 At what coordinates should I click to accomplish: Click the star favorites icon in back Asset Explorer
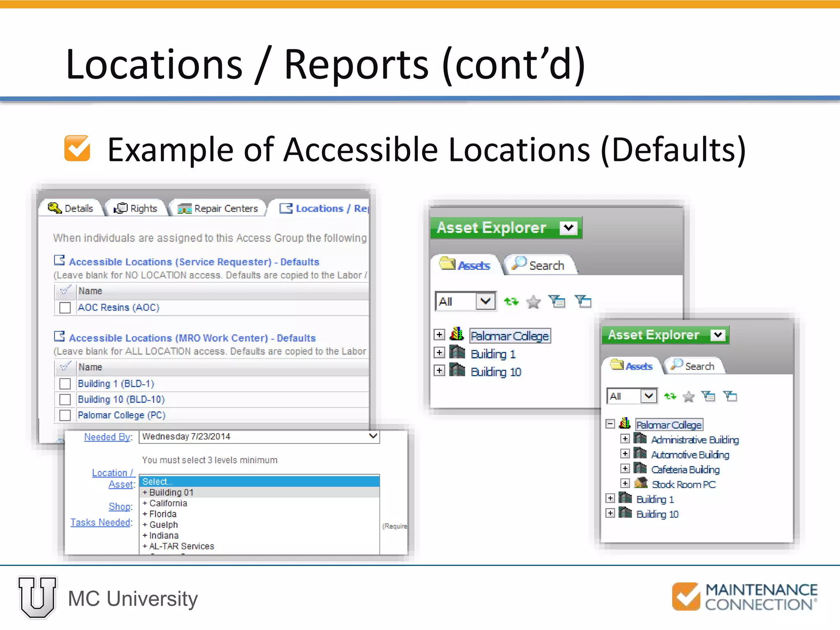tap(533, 302)
